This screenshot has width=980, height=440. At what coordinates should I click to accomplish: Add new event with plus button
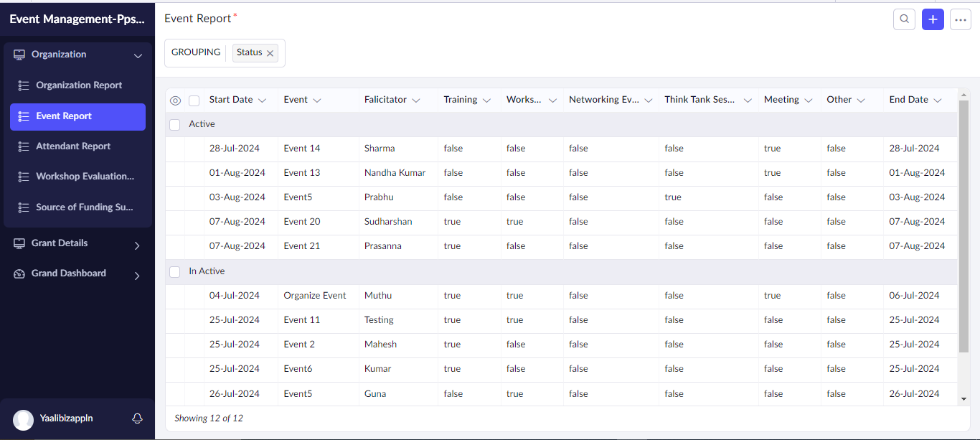(x=933, y=19)
